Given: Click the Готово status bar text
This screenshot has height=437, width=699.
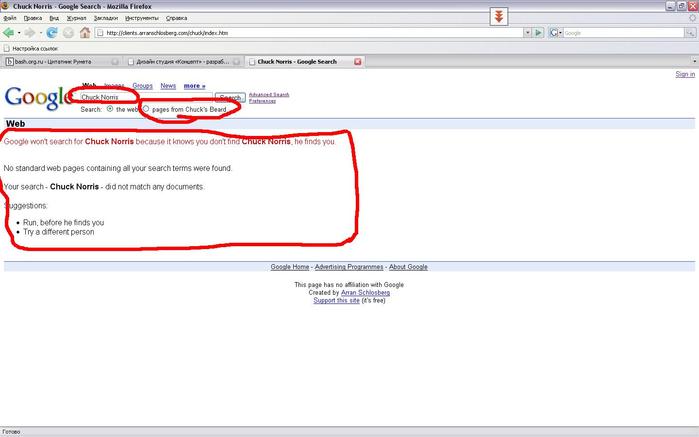Looking at the screenshot, I should 11,432.
